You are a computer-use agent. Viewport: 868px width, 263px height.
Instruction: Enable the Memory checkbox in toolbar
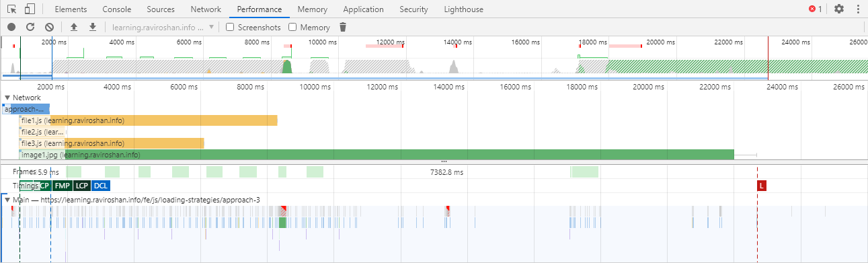(292, 28)
